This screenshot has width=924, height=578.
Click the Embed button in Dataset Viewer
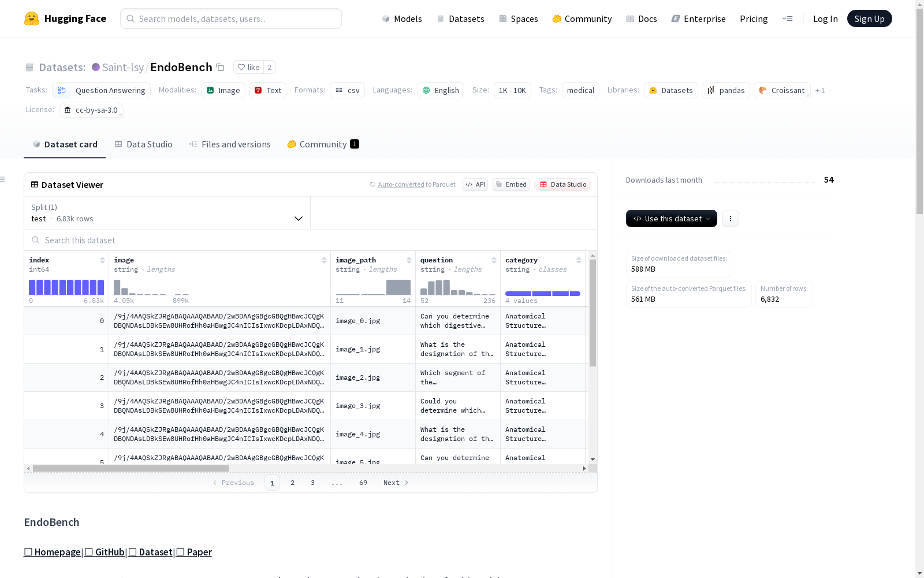(511, 184)
